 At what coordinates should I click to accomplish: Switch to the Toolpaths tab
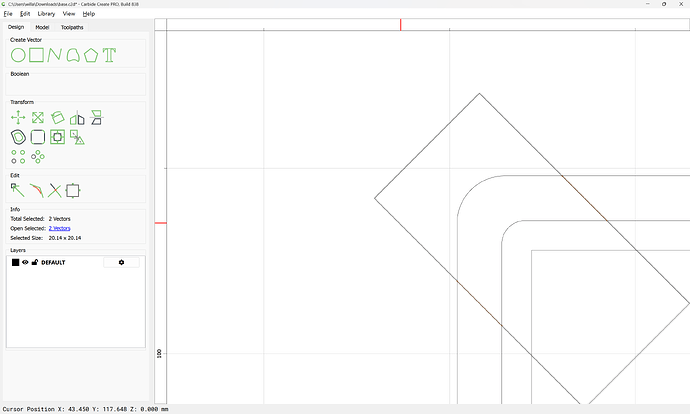click(72, 27)
